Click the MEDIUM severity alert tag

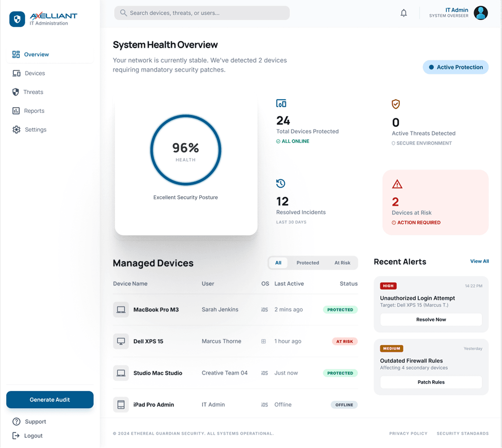tap(392, 349)
